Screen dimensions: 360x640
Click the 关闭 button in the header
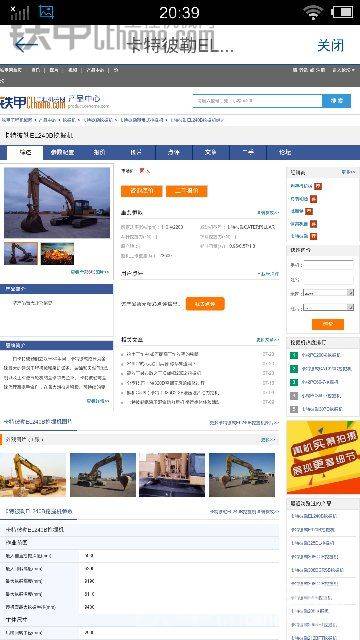click(331, 45)
